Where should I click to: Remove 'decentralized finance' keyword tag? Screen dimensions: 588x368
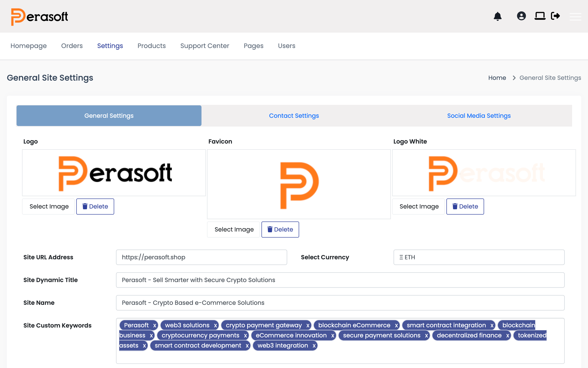(x=508, y=335)
